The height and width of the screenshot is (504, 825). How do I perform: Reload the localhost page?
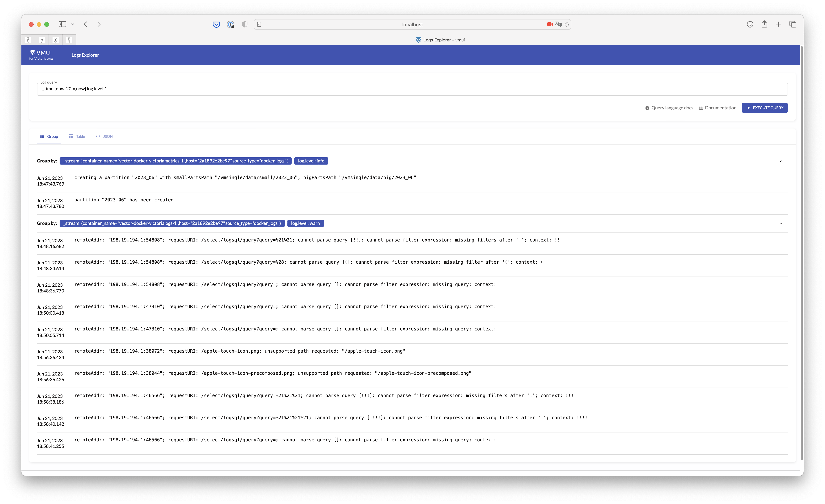coord(566,24)
